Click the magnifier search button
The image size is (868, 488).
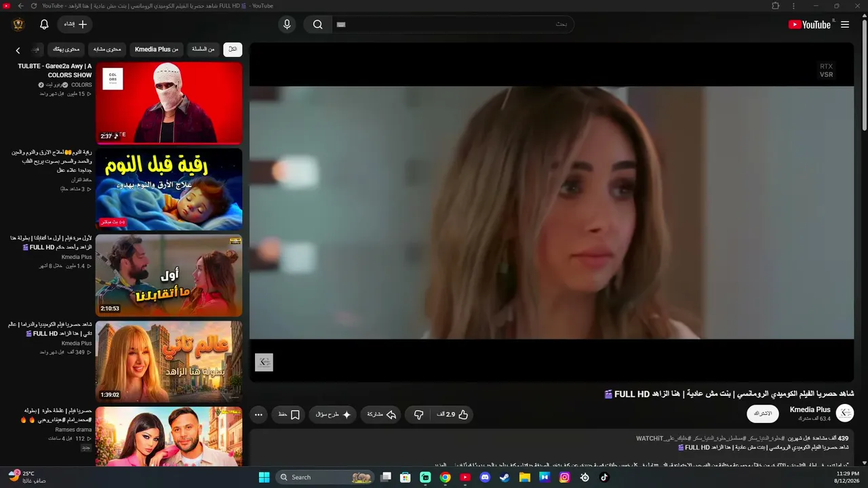tap(318, 24)
